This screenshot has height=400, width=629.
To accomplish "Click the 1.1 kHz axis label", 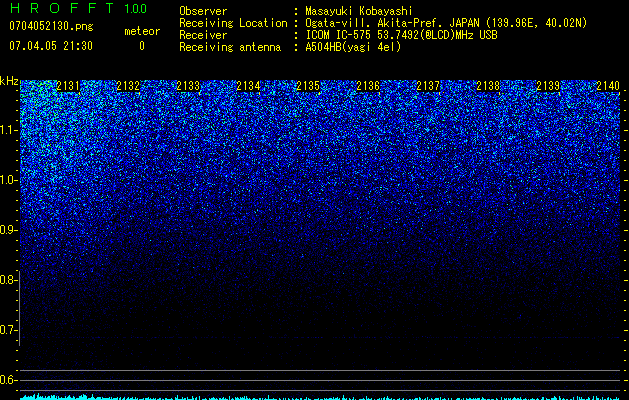I will (x=8, y=130).
